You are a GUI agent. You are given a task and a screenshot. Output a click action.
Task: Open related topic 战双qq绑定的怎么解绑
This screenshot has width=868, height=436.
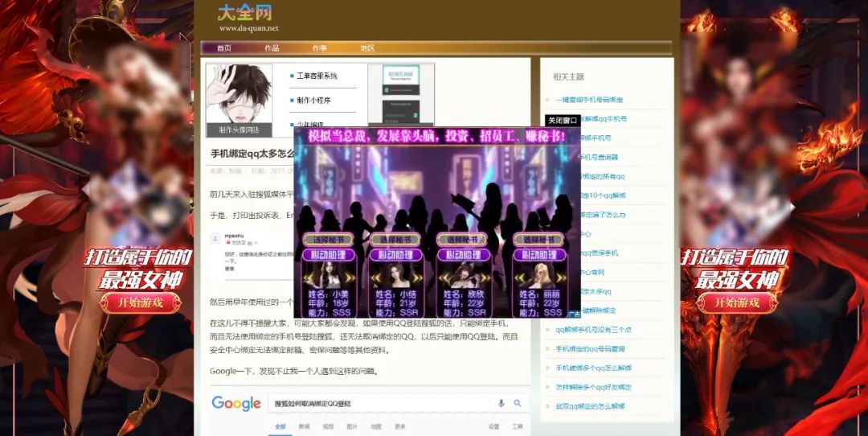pyautogui.click(x=590, y=406)
